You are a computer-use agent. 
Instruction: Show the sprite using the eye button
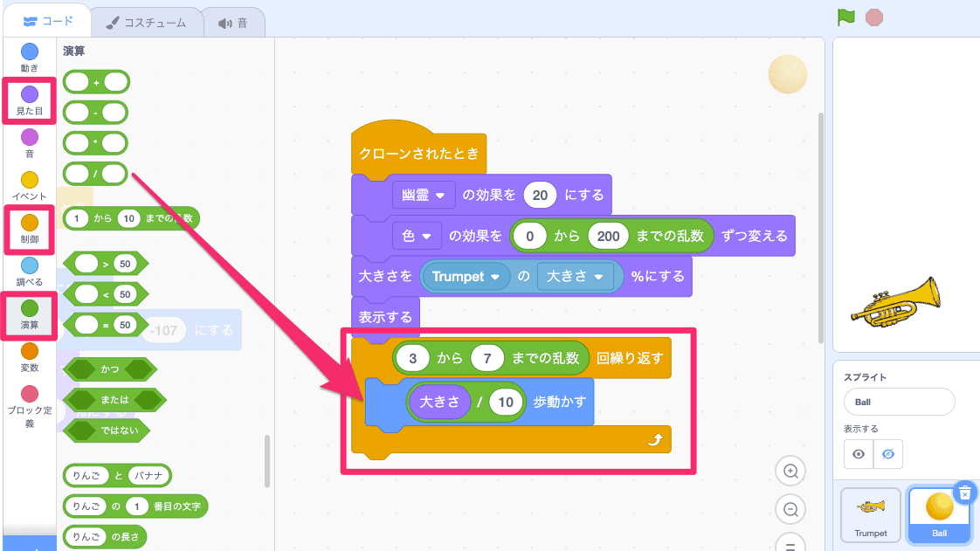[x=859, y=454]
